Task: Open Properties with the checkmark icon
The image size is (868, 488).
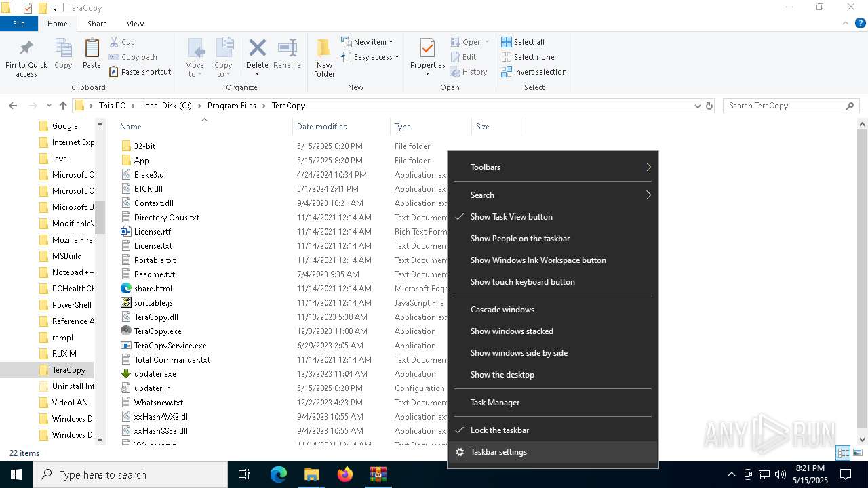Action: 427,49
